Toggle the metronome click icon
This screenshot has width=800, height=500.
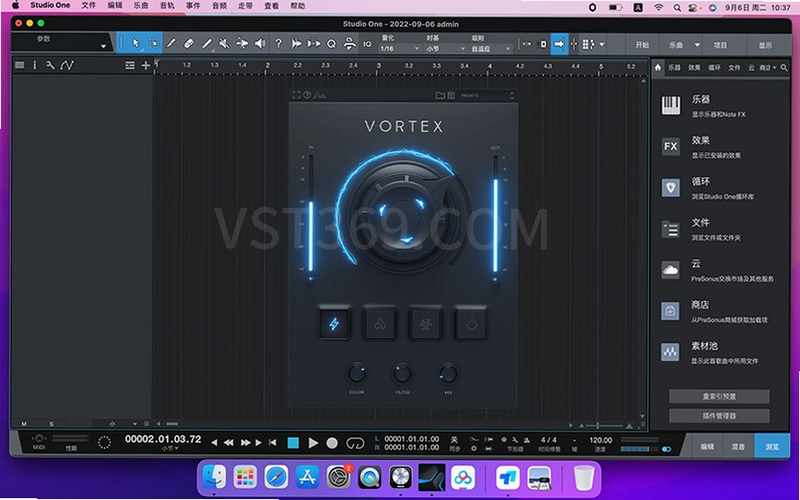point(527,440)
